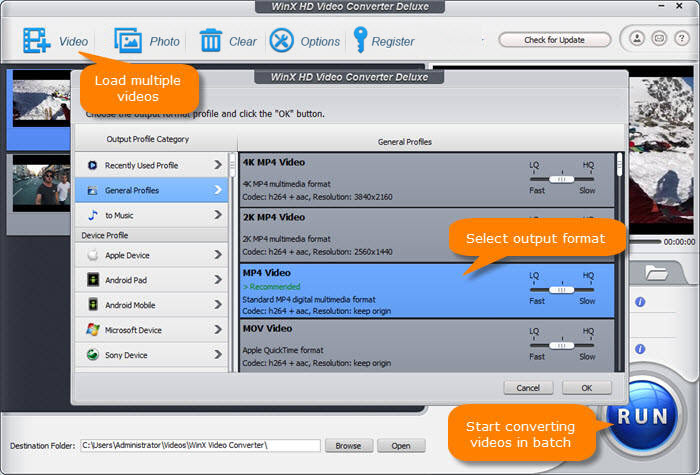The image size is (700, 475).
Task: Open the output folder tab icon
Action: pos(656,272)
